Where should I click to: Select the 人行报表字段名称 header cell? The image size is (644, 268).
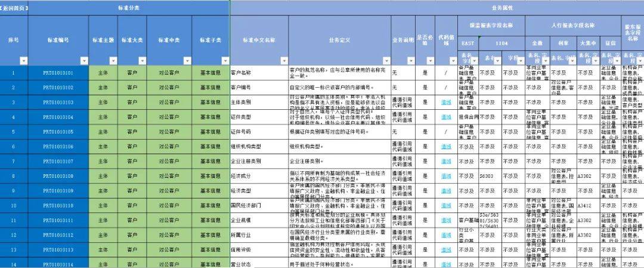click(573, 26)
